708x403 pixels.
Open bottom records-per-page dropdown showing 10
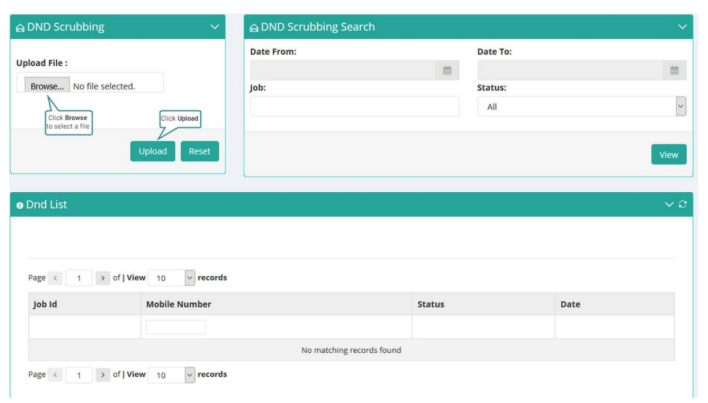click(x=172, y=375)
